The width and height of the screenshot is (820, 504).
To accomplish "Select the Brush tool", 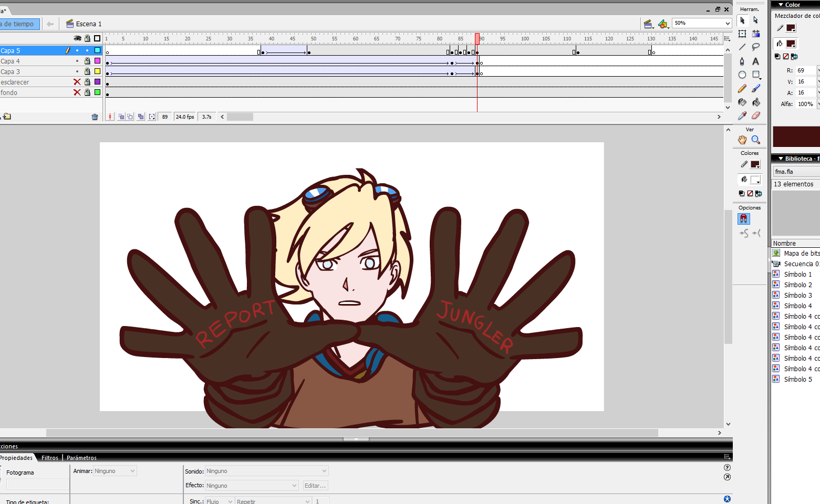I will point(756,88).
